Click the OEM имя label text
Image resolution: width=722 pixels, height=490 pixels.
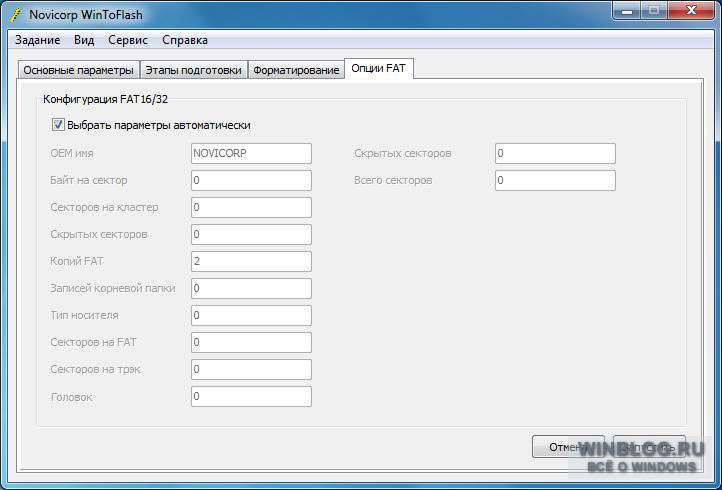(72, 153)
